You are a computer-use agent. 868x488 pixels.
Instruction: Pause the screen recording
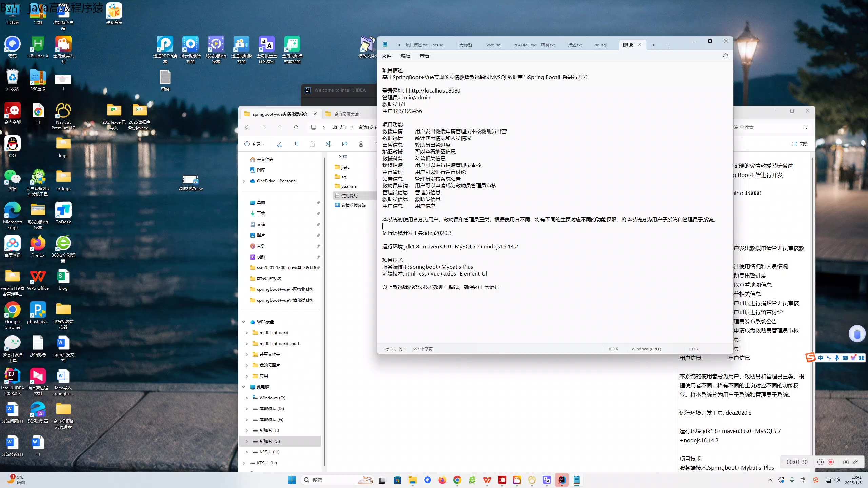820,462
